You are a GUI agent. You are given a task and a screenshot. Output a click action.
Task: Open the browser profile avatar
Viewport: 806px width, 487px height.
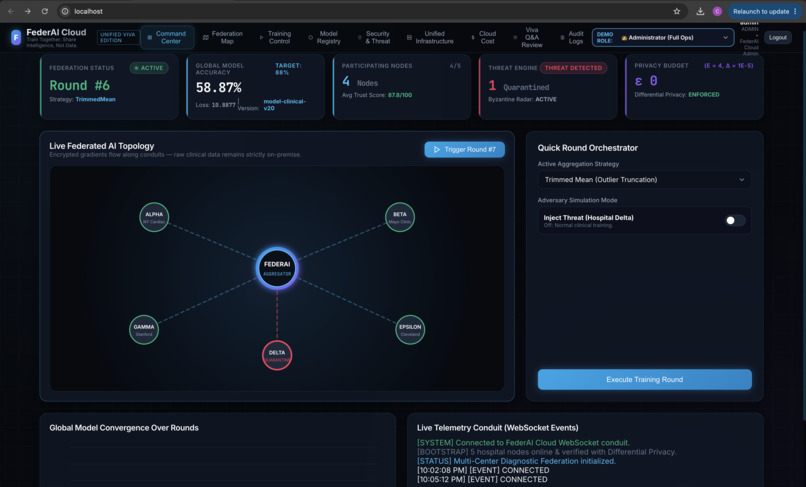(717, 11)
